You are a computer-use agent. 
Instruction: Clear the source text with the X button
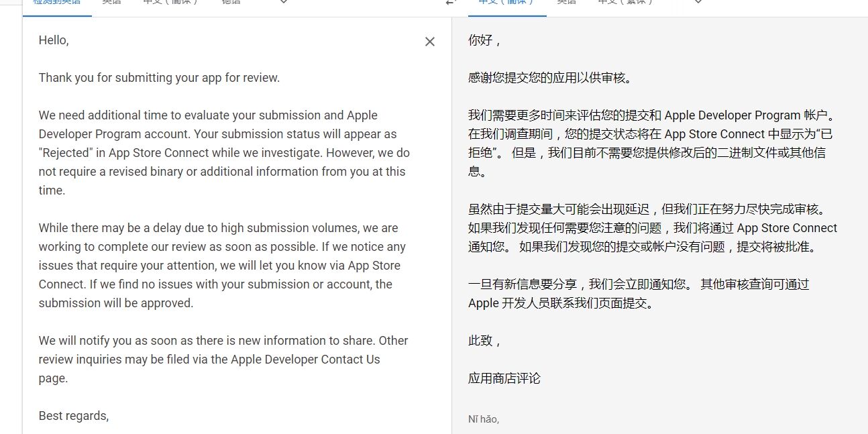tap(430, 42)
